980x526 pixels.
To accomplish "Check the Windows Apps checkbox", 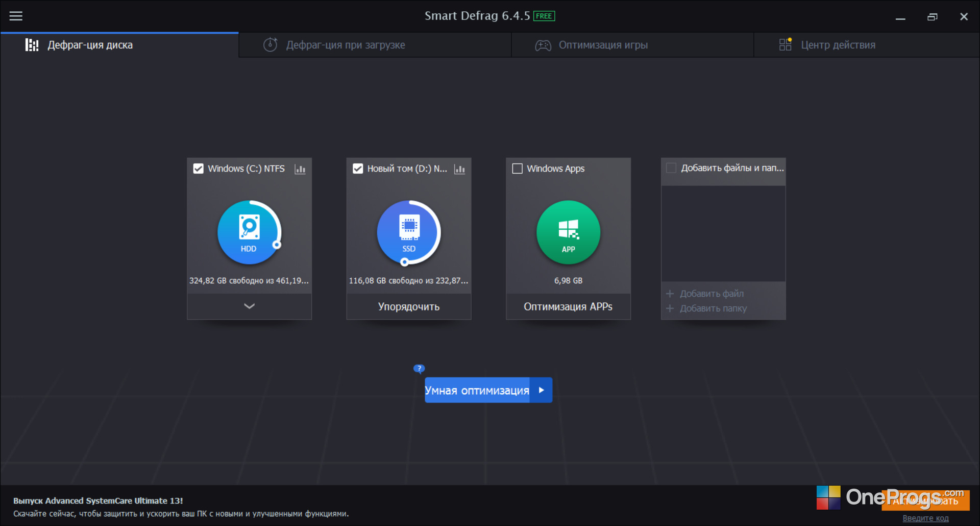I will pos(517,169).
